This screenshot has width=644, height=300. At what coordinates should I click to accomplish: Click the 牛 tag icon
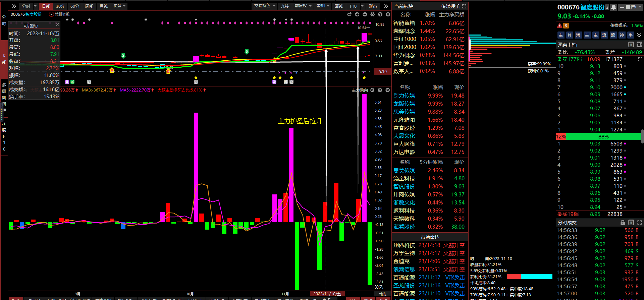tap(631, 35)
